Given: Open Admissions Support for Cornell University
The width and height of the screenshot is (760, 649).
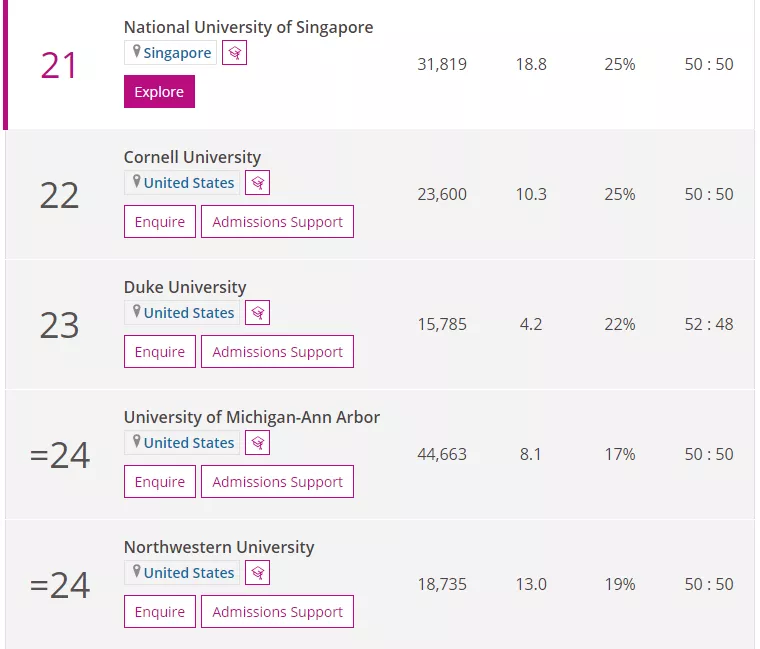Looking at the screenshot, I should (277, 222).
